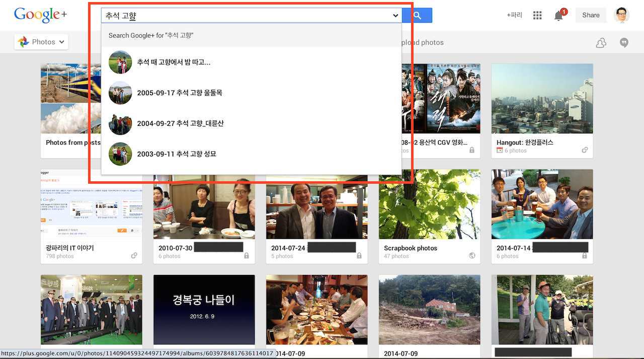Open the Hangout: 한경플러스 album thumbnail
The image size is (644, 359).
point(542,98)
